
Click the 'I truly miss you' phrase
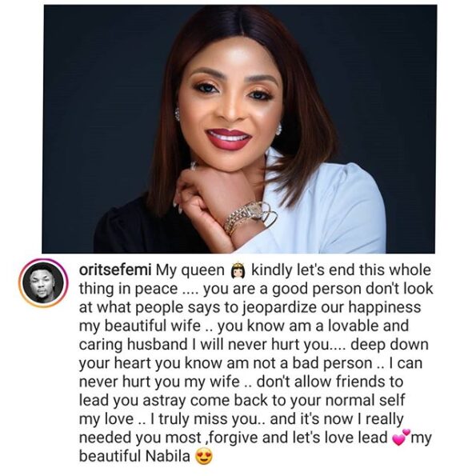202,419
